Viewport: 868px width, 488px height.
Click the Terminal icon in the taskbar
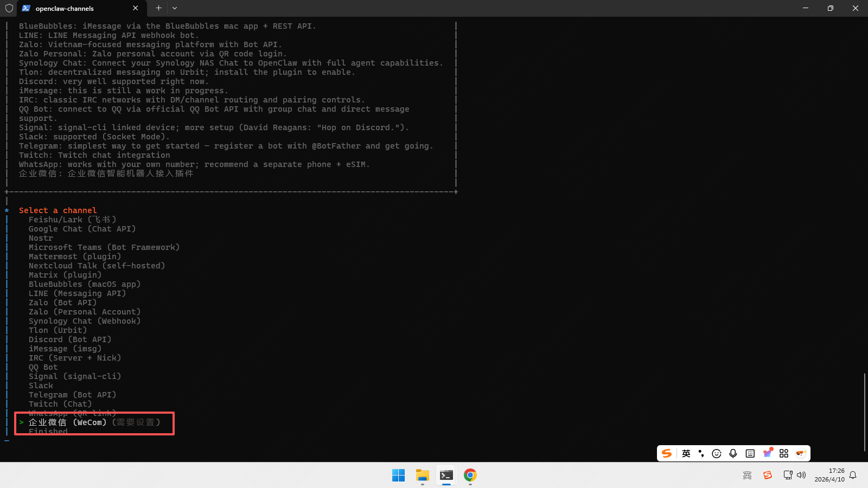click(x=446, y=476)
